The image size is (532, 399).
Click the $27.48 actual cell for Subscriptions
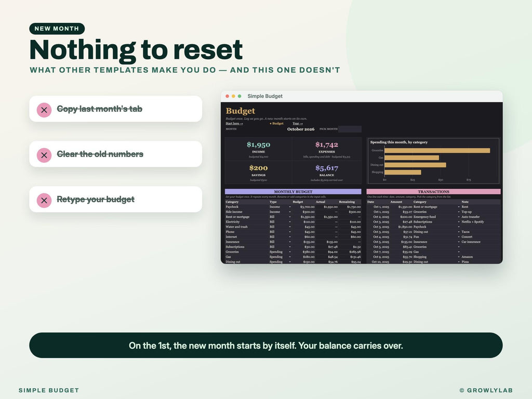click(x=332, y=247)
